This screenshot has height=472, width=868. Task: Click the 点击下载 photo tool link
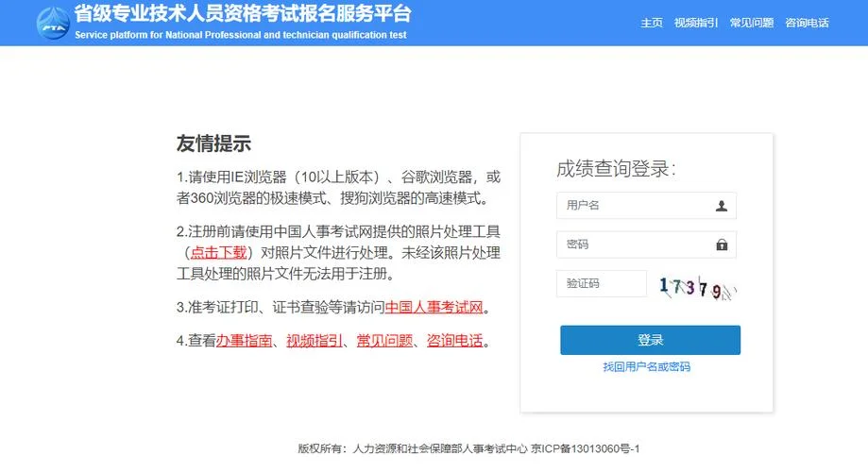(x=218, y=253)
